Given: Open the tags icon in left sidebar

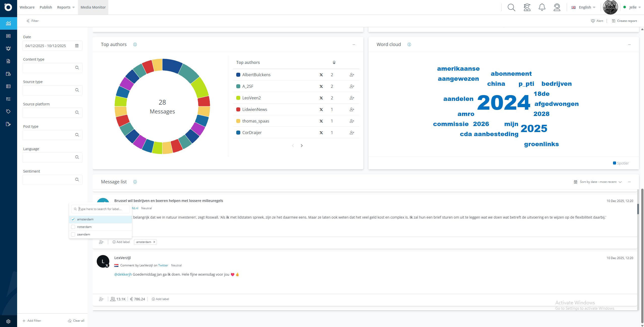Looking at the screenshot, I should click(x=8, y=111).
